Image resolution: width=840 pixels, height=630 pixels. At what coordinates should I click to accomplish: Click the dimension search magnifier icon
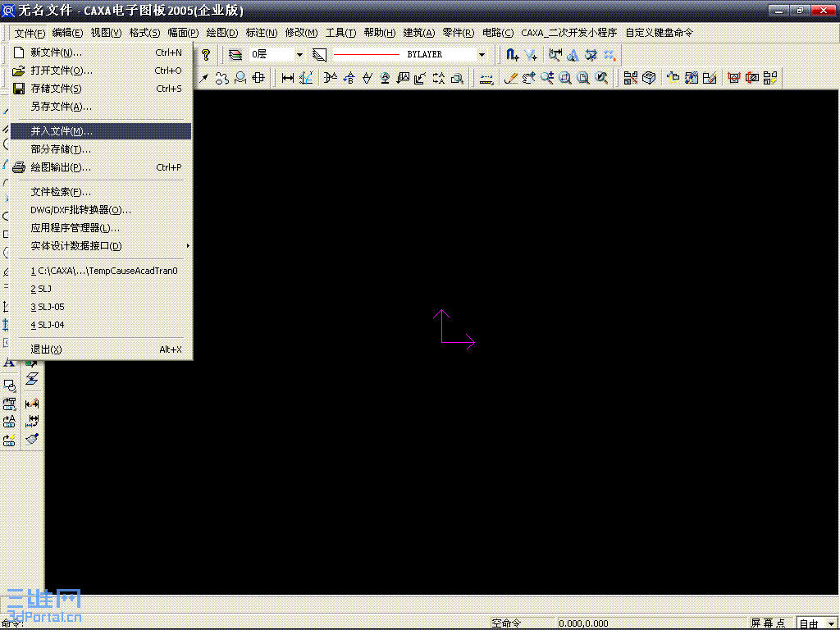555,55
